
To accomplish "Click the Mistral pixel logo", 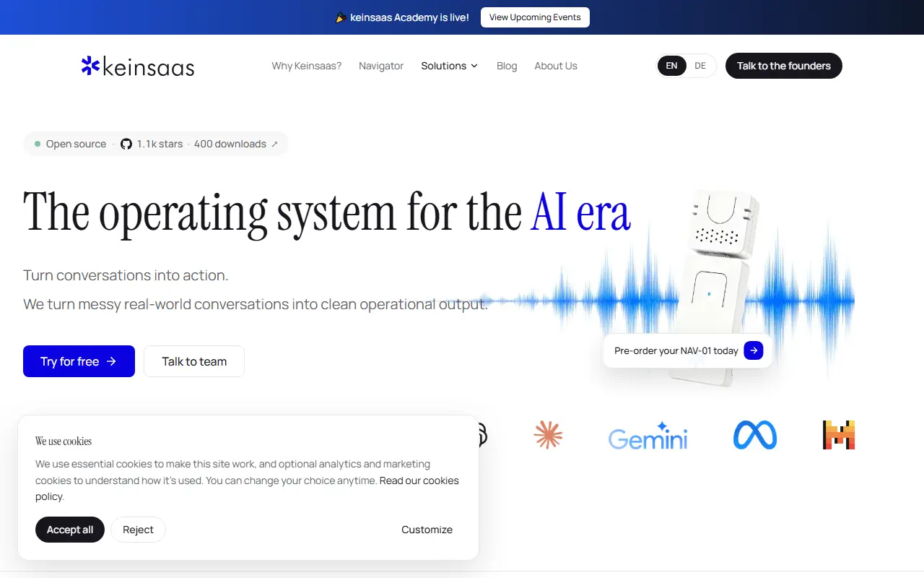I will 839,435.
